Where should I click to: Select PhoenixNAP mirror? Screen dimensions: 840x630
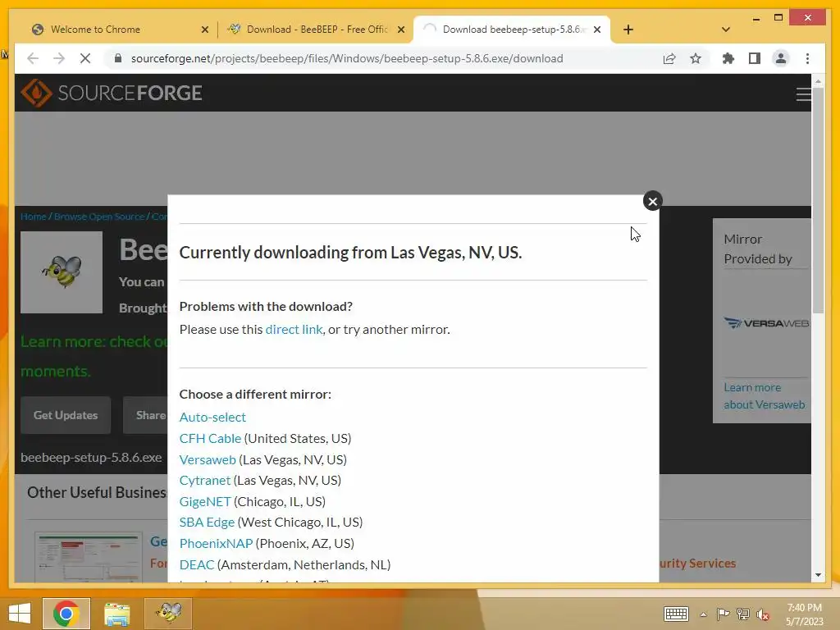point(216,543)
